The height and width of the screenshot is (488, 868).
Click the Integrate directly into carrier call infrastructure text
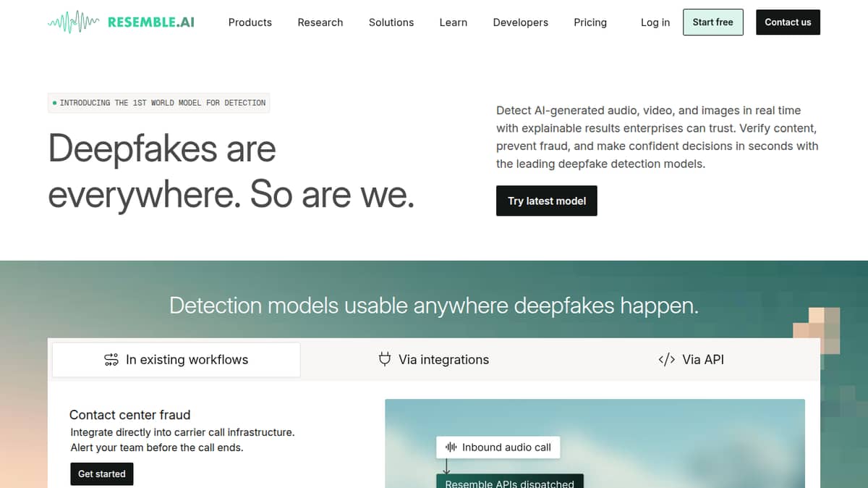tap(182, 432)
